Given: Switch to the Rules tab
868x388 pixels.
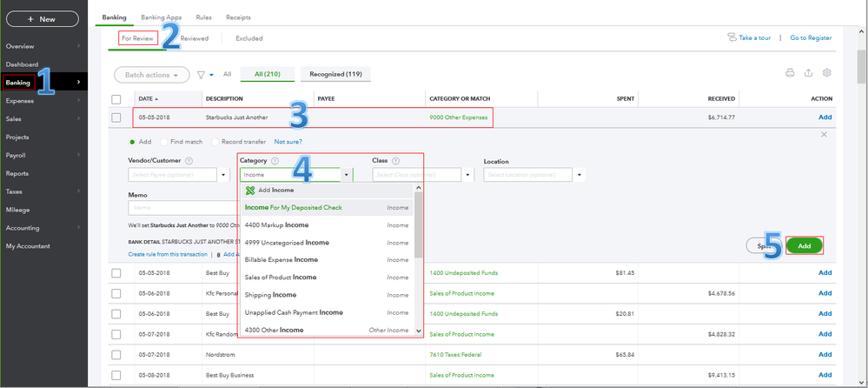Looking at the screenshot, I should [x=203, y=17].
